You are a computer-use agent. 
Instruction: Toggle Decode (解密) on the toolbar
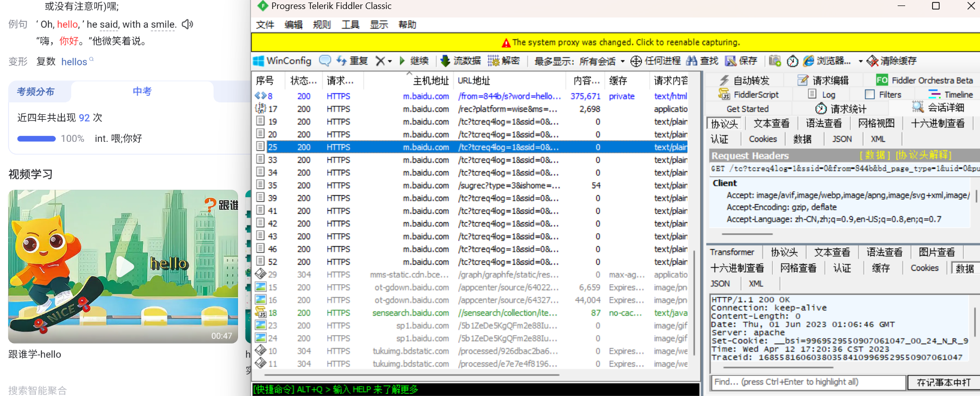click(503, 61)
